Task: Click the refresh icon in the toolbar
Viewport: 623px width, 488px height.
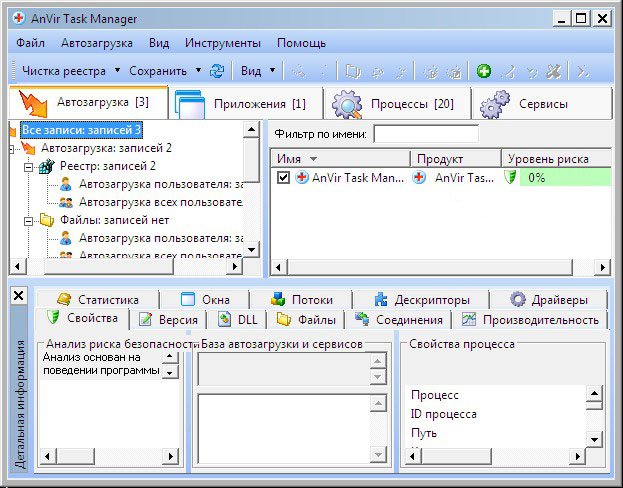Action: [x=217, y=71]
